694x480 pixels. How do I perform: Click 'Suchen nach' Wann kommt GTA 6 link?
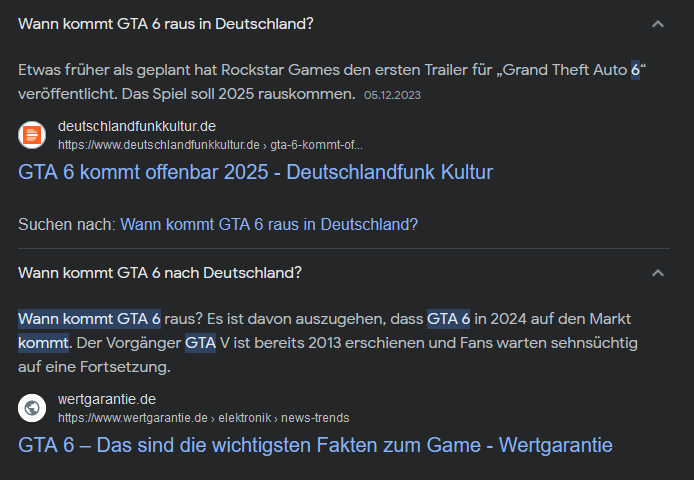269,225
